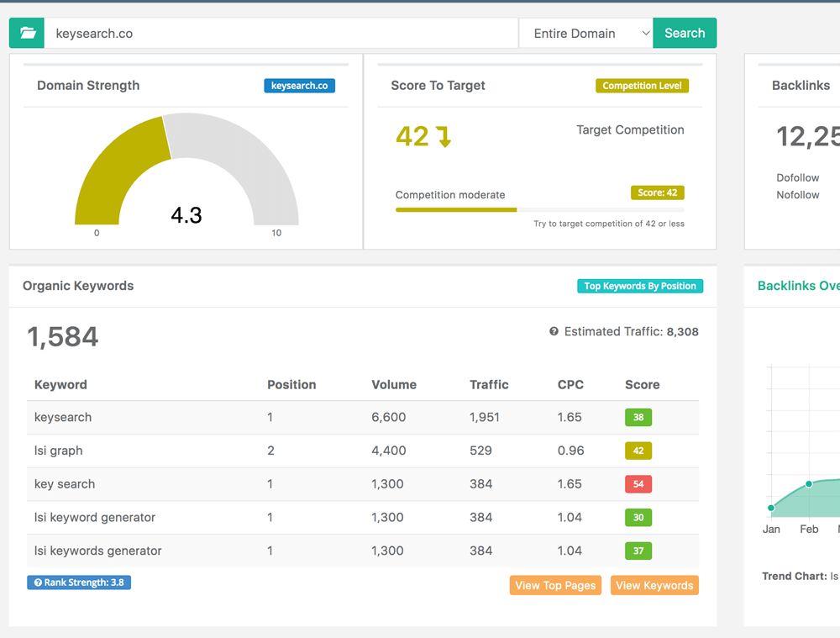The height and width of the screenshot is (638, 840).
Task: Click the Rank Strength question mark icon
Action: click(38, 583)
